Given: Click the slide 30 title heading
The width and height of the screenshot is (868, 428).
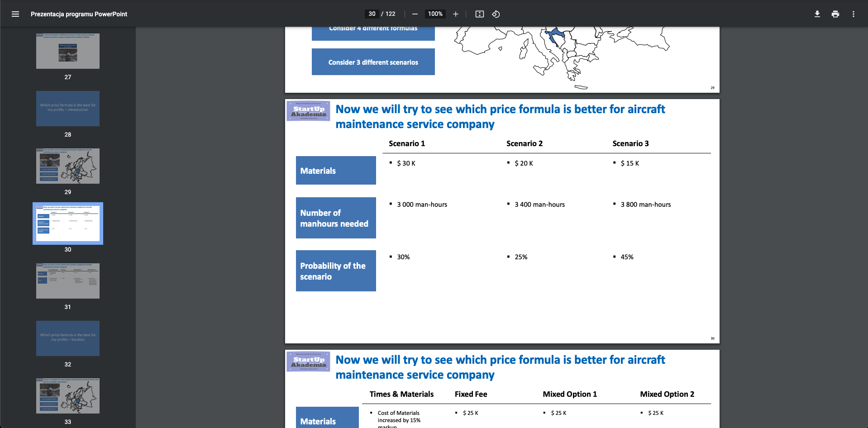Looking at the screenshot, I should 500,117.
